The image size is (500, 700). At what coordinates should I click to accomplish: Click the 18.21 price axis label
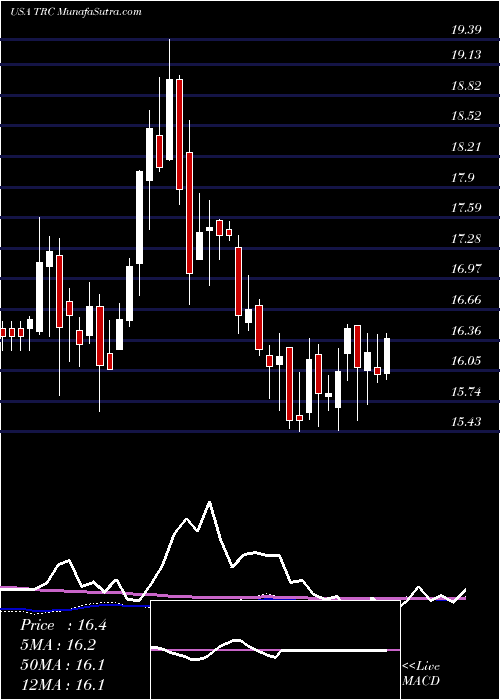pos(466,146)
